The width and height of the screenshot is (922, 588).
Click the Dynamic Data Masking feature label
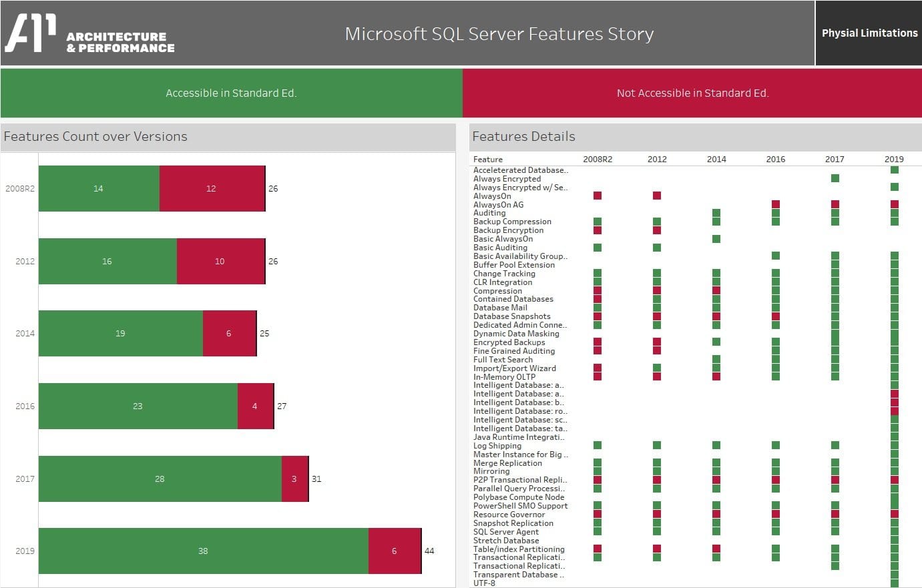pyautogui.click(x=516, y=334)
